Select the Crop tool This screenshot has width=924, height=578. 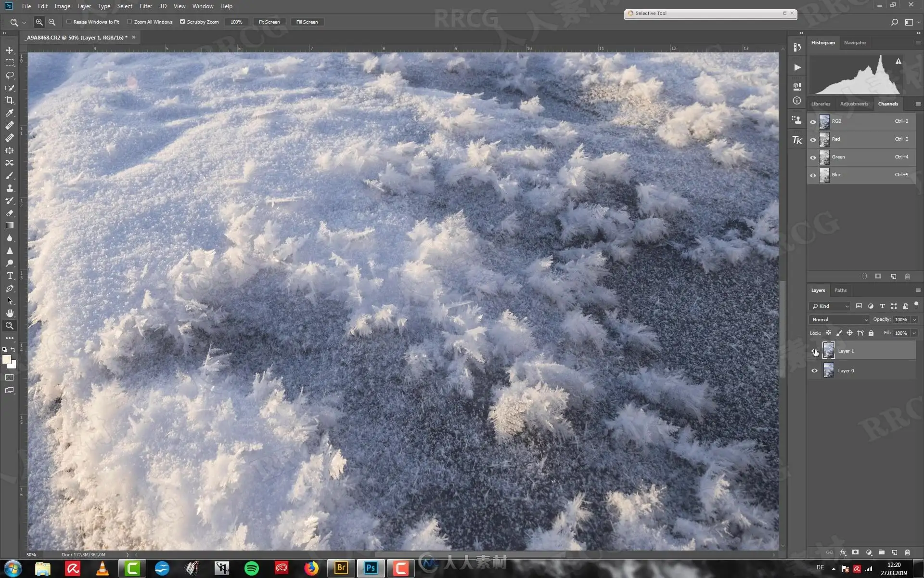10,100
